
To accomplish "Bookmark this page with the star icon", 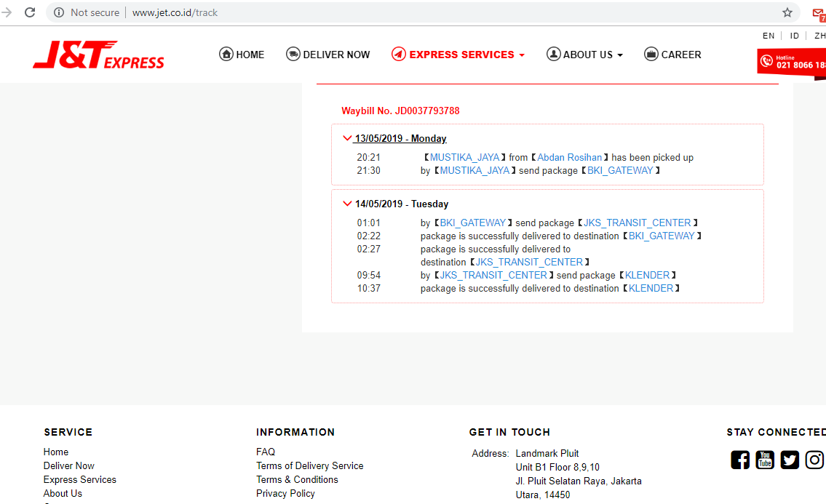I will pyautogui.click(x=787, y=12).
